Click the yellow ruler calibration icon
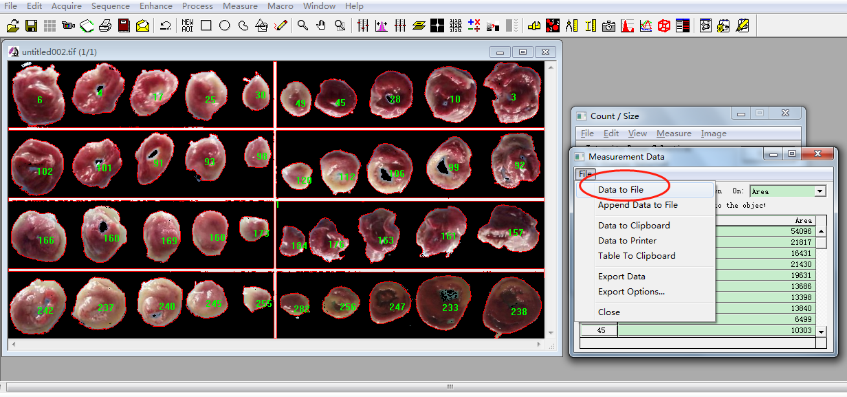The height and width of the screenshot is (397, 847). coord(590,25)
